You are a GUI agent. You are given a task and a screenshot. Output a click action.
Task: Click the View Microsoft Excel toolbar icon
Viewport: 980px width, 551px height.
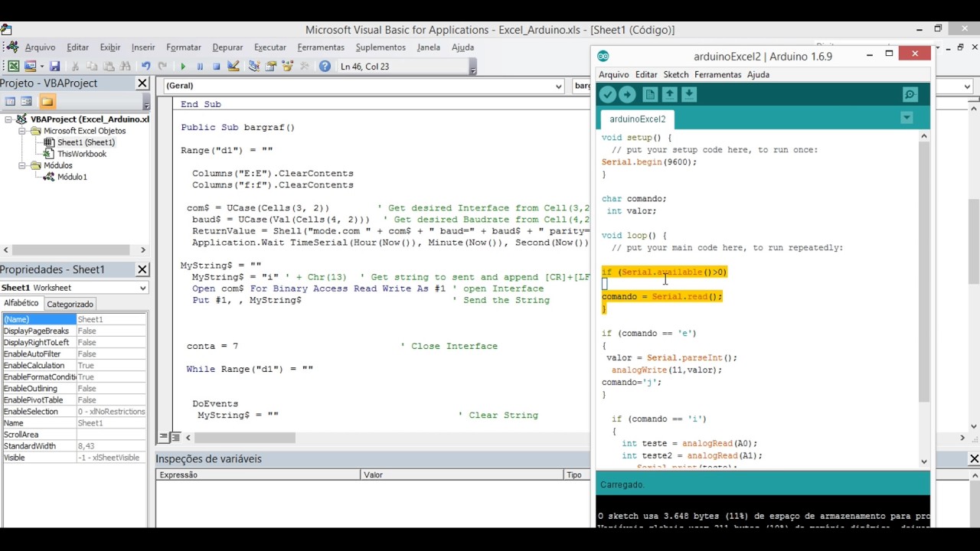coord(13,67)
